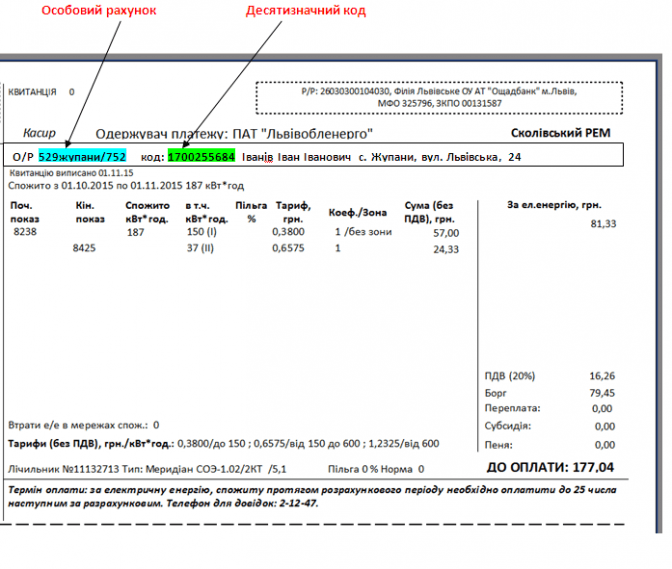Click the electricity amount 81,33
The image size is (672, 569).
click(x=603, y=224)
